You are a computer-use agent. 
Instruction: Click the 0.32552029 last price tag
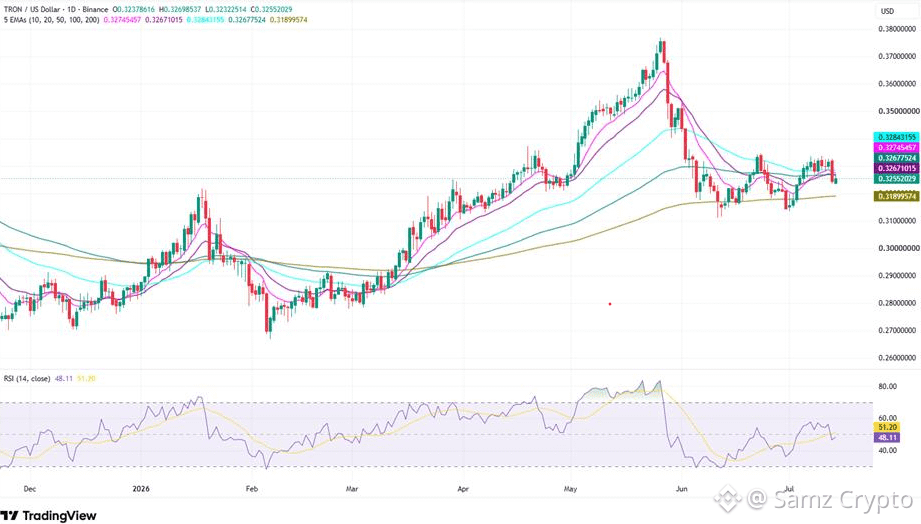896,179
